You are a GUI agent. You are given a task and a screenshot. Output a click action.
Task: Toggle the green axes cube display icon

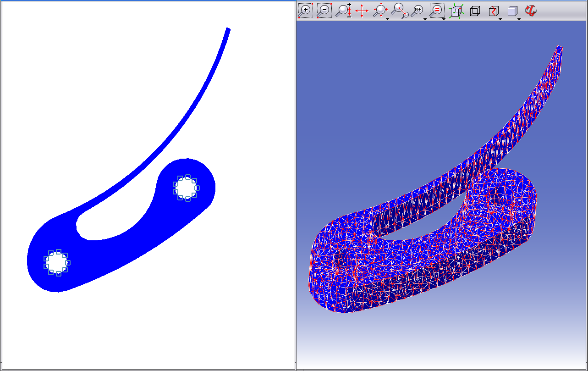point(456,11)
